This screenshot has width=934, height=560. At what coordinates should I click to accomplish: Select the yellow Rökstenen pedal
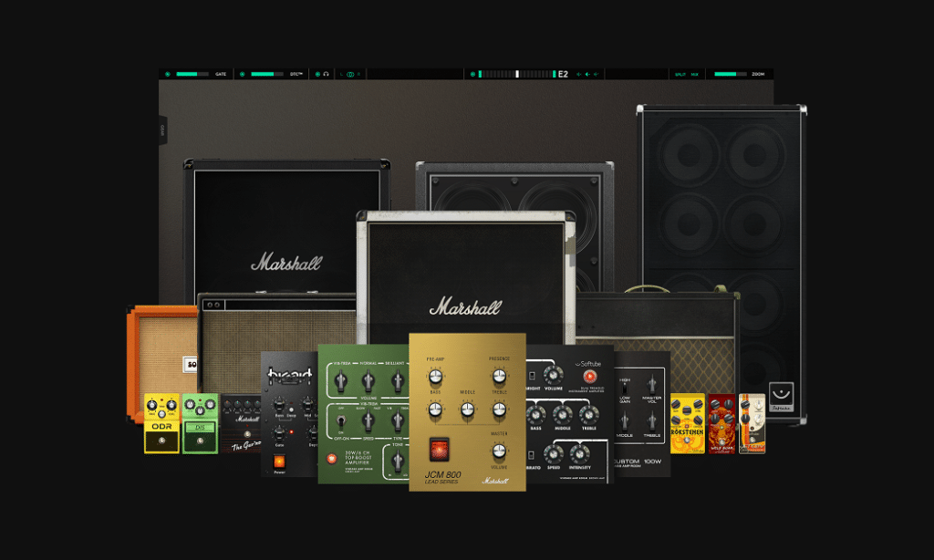click(x=688, y=423)
